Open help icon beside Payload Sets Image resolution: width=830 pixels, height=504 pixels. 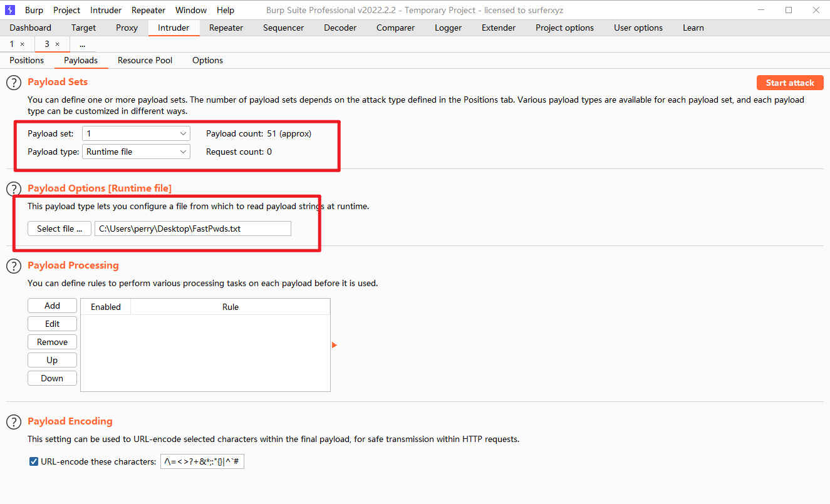point(14,83)
